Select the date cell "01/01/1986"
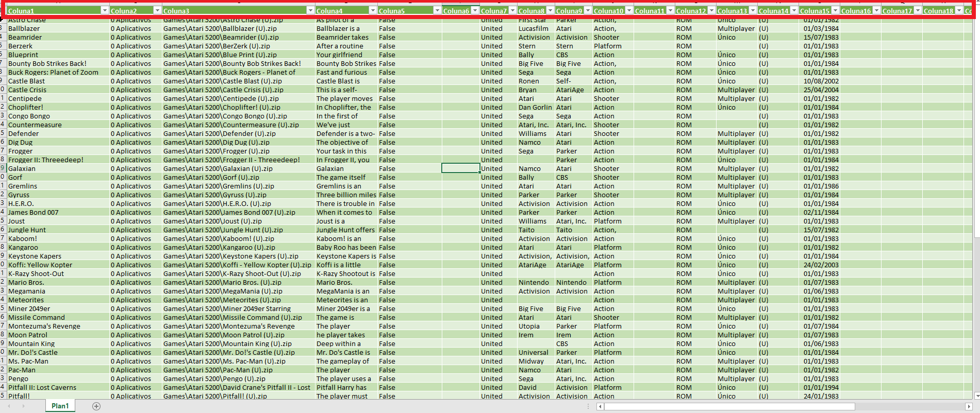980x413 pixels. point(819,186)
